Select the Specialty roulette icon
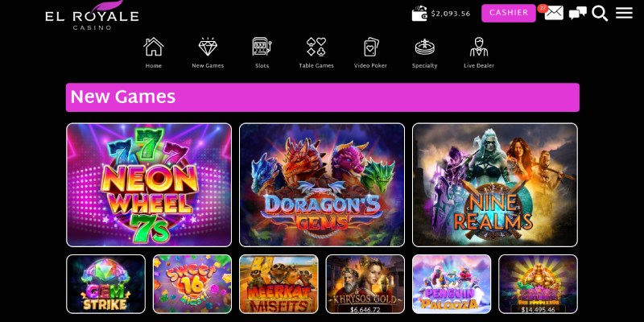This screenshot has width=644, height=322. [425, 47]
